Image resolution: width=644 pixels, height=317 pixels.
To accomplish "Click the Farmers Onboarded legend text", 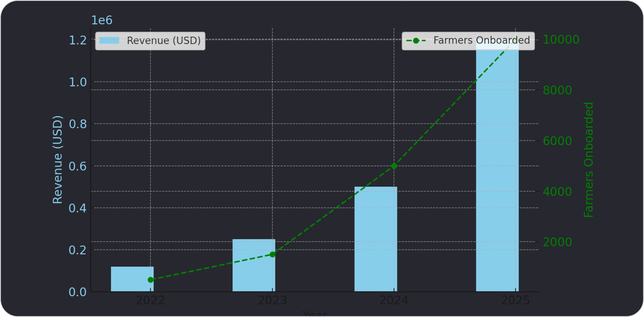I will tap(481, 40).
